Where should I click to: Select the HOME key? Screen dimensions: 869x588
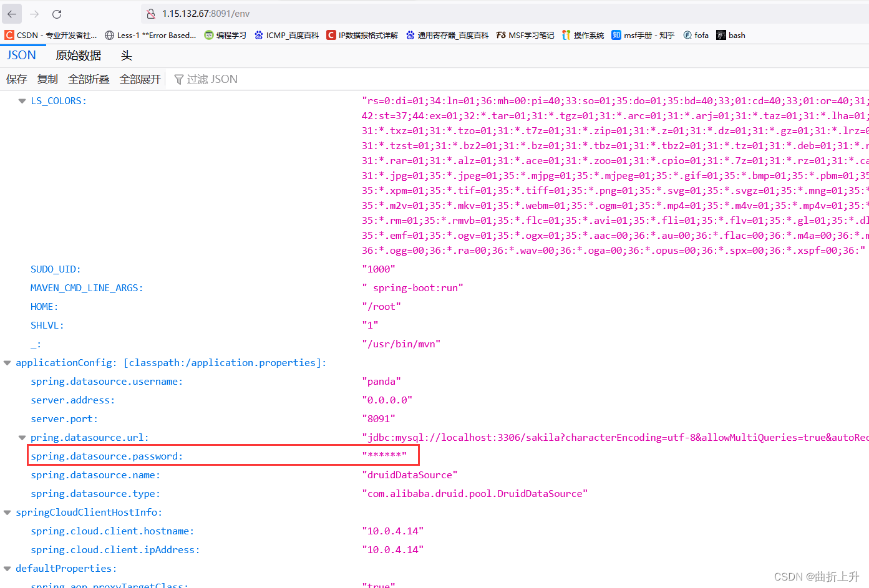click(44, 307)
